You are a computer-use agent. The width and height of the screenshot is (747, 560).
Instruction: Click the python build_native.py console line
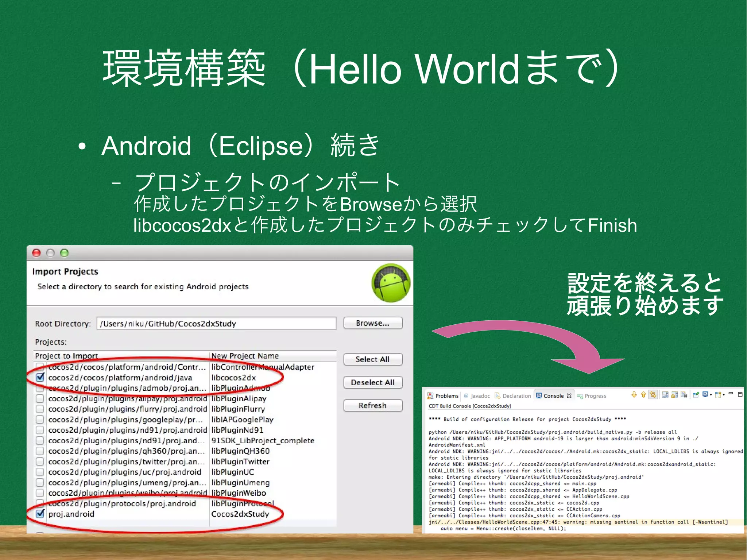click(x=553, y=432)
